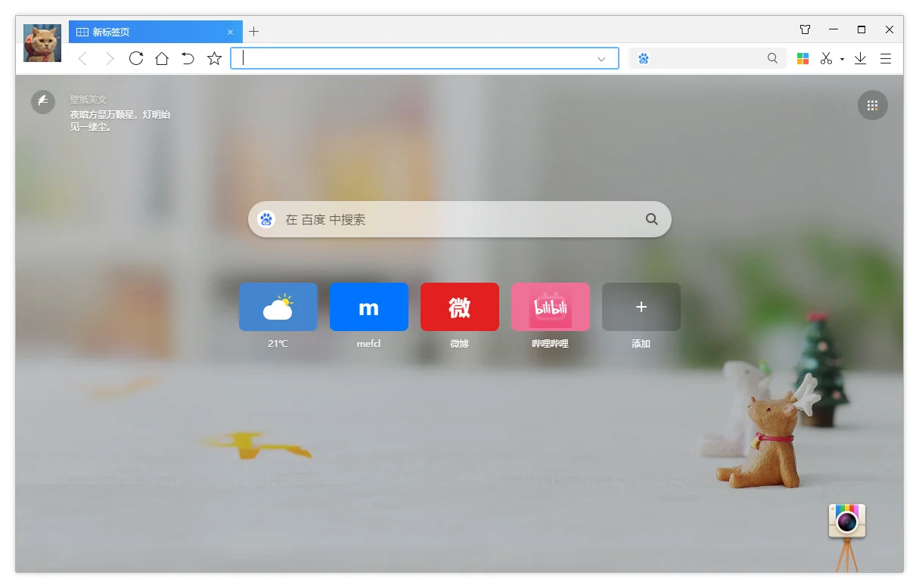
Task: Open the skin shirt icon in title bar
Action: [x=805, y=29]
